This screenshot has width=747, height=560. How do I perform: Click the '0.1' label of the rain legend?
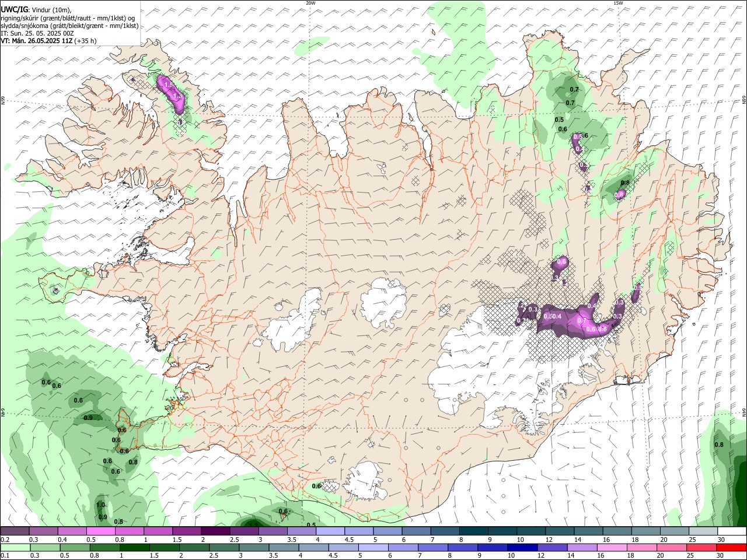[x=5, y=555]
